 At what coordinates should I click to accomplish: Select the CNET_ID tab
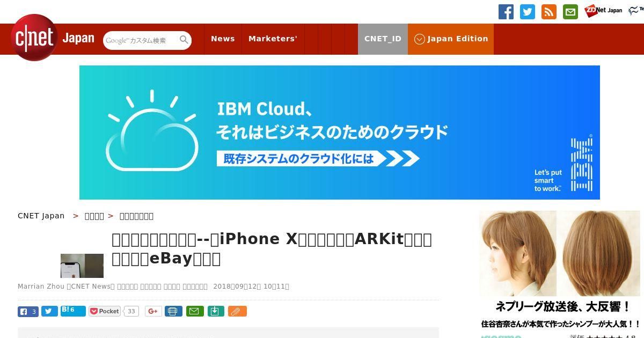(383, 39)
